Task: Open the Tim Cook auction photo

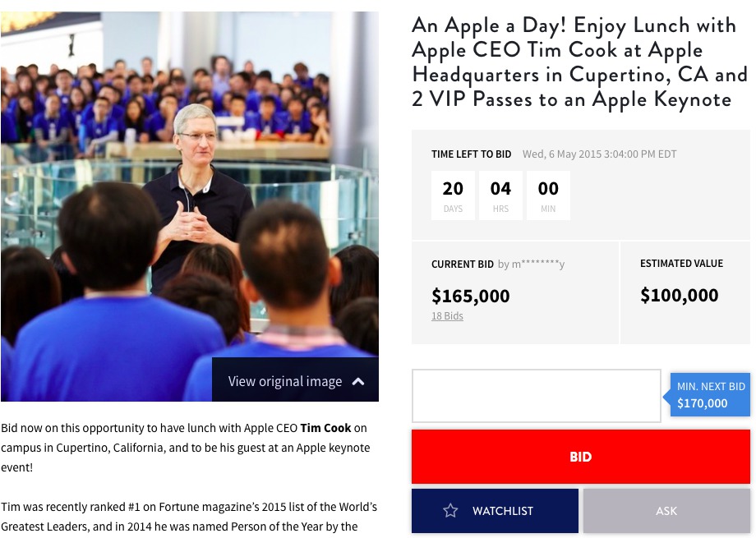Action: click(189, 189)
